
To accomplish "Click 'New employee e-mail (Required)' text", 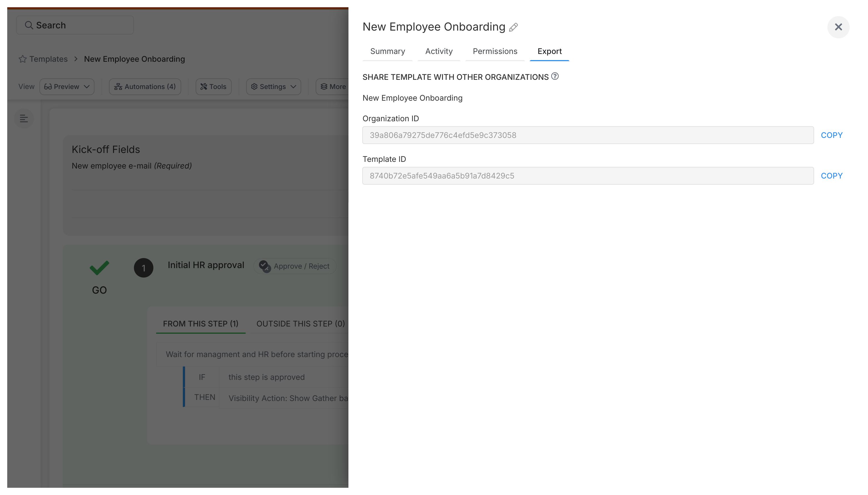I will point(132,166).
